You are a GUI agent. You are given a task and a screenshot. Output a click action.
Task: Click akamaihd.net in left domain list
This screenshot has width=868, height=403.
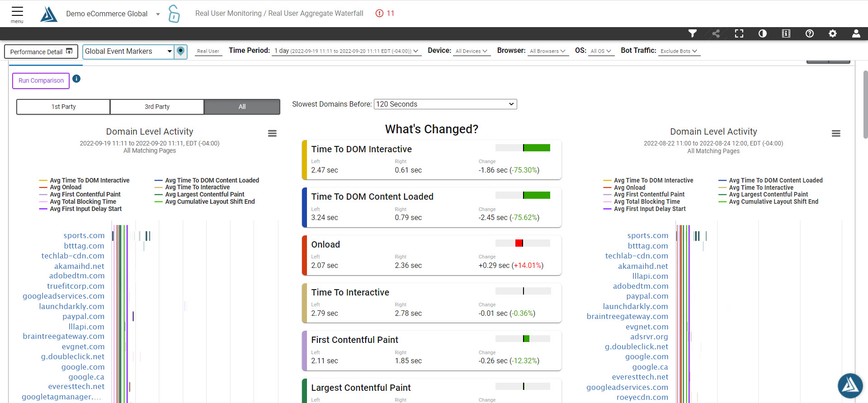click(79, 266)
